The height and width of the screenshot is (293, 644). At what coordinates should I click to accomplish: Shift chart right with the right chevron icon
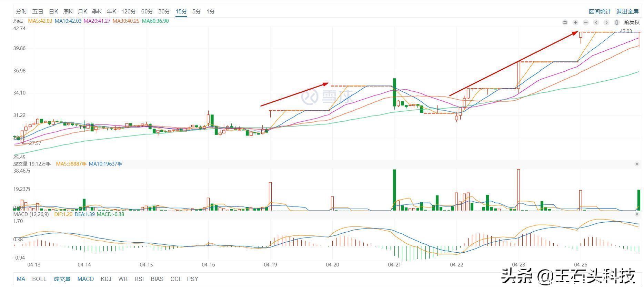[x=606, y=22]
